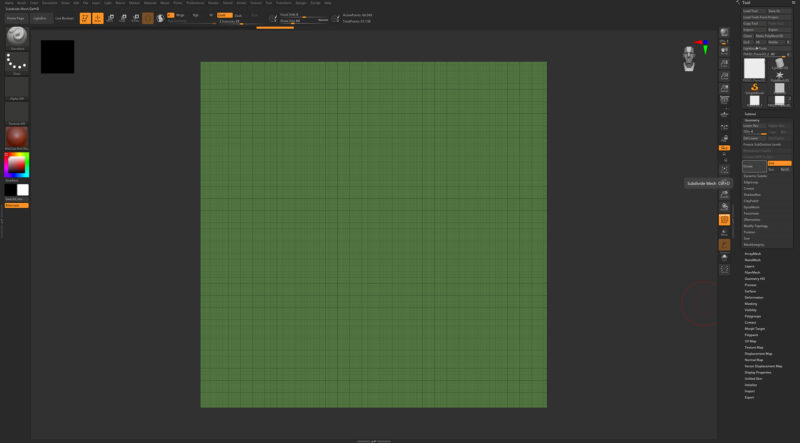Expand the Deformation section

754,298
